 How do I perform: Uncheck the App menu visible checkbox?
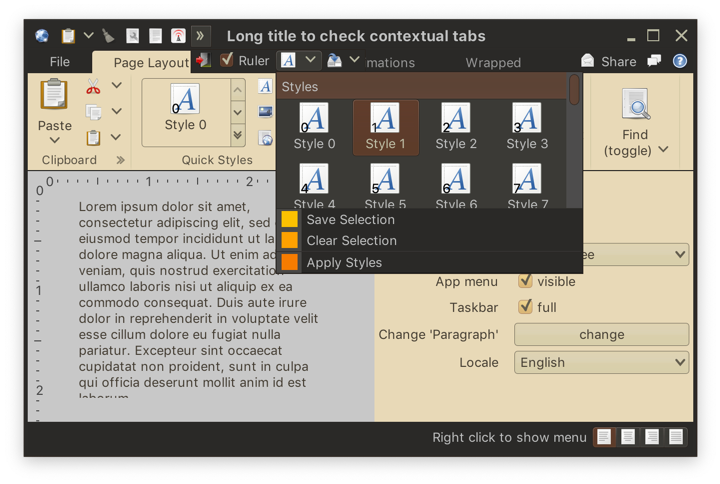point(525,281)
